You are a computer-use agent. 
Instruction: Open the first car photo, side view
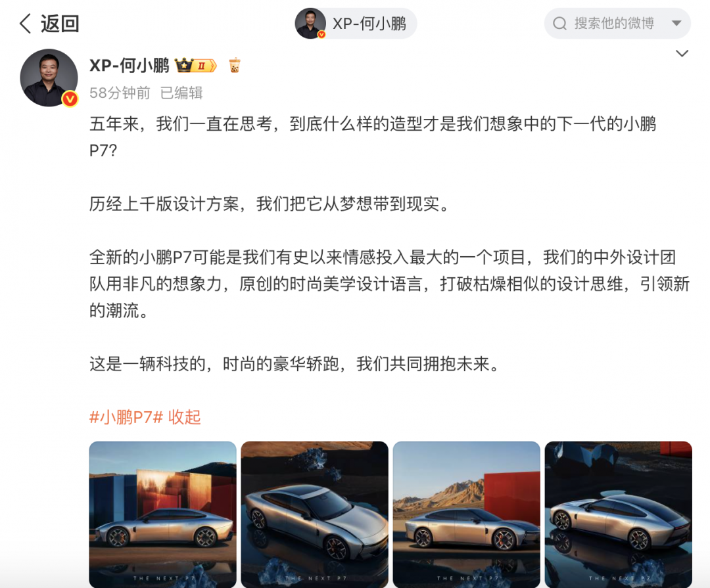pos(162,514)
